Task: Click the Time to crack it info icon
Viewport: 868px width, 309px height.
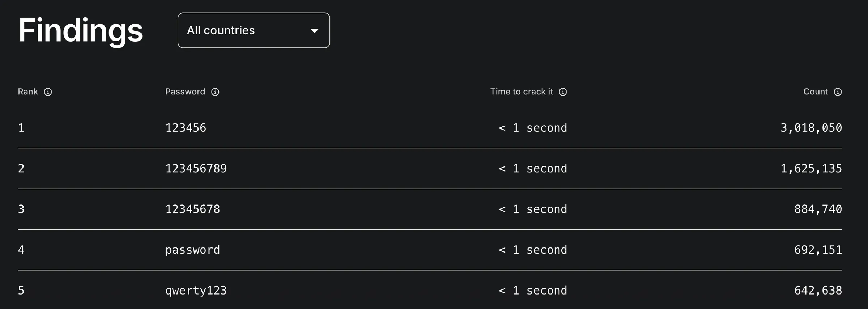Action: (x=563, y=92)
